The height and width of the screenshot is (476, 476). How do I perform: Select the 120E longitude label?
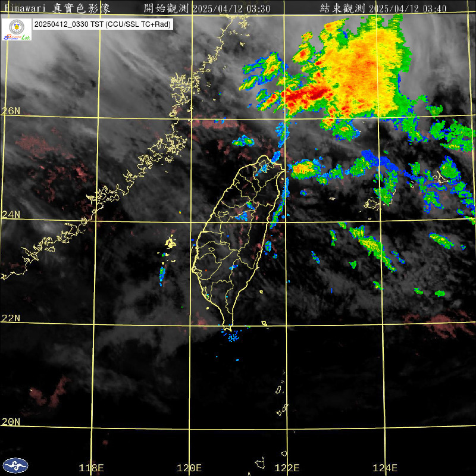(x=190, y=468)
